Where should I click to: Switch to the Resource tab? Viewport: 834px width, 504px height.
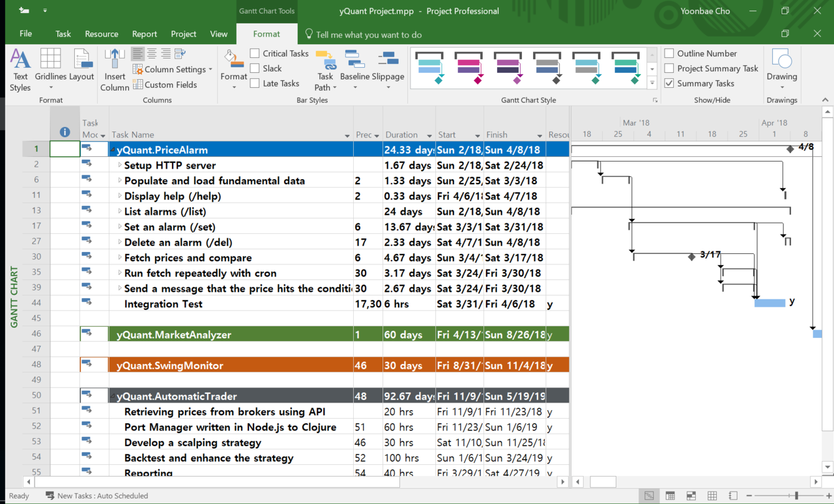[102, 34]
